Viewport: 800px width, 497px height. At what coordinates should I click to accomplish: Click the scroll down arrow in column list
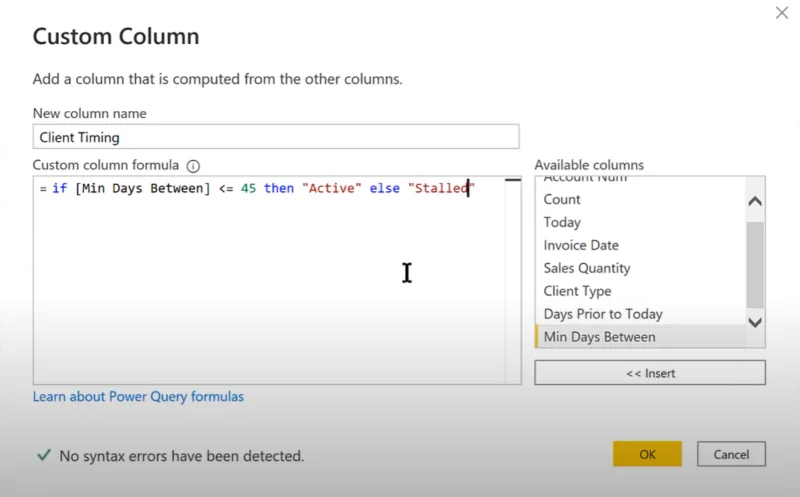click(x=755, y=322)
